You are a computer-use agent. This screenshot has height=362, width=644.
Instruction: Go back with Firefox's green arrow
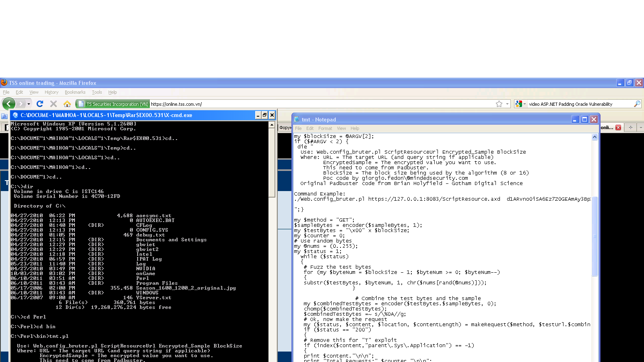point(9,104)
